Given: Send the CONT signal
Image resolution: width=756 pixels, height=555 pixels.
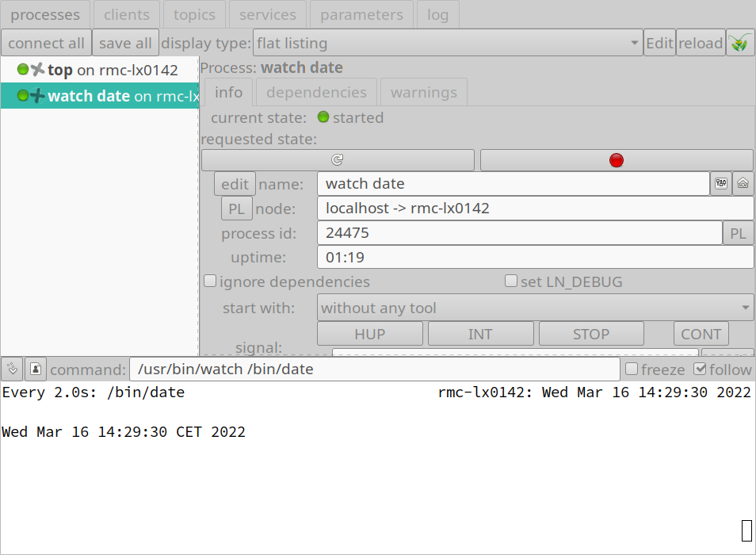Looking at the screenshot, I should click(x=701, y=334).
